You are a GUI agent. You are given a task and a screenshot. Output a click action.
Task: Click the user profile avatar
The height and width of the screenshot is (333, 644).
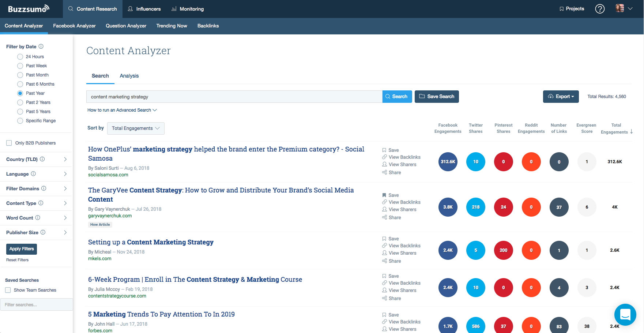[x=620, y=8]
